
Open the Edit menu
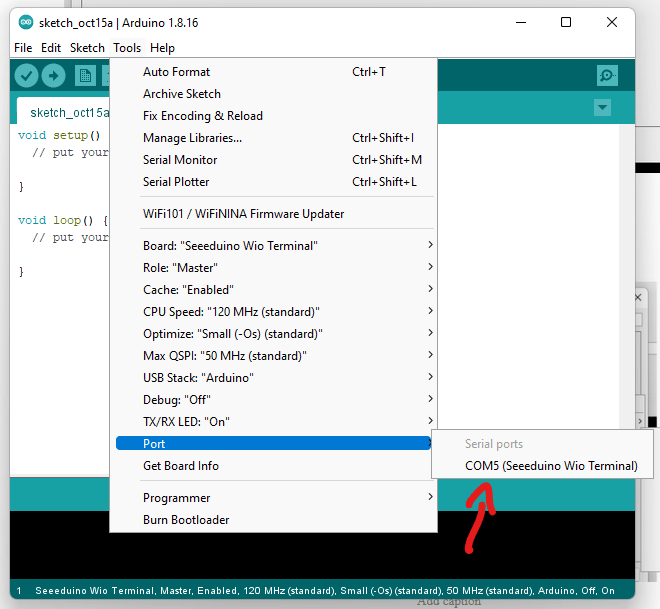click(51, 48)
